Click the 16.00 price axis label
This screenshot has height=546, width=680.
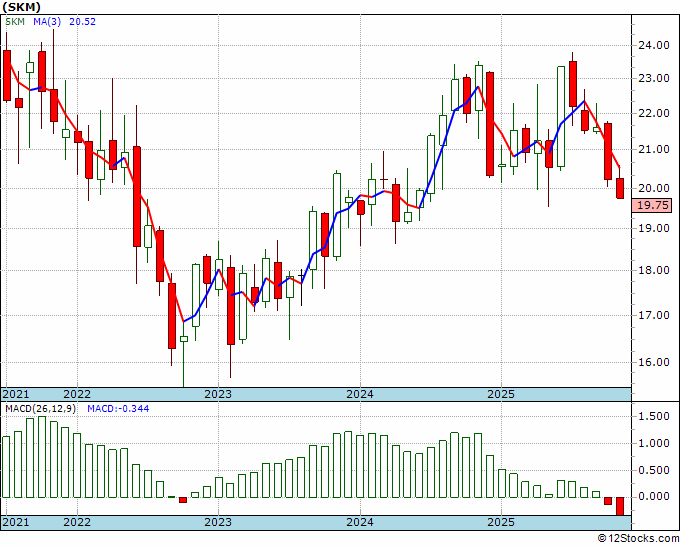point(653,362)
